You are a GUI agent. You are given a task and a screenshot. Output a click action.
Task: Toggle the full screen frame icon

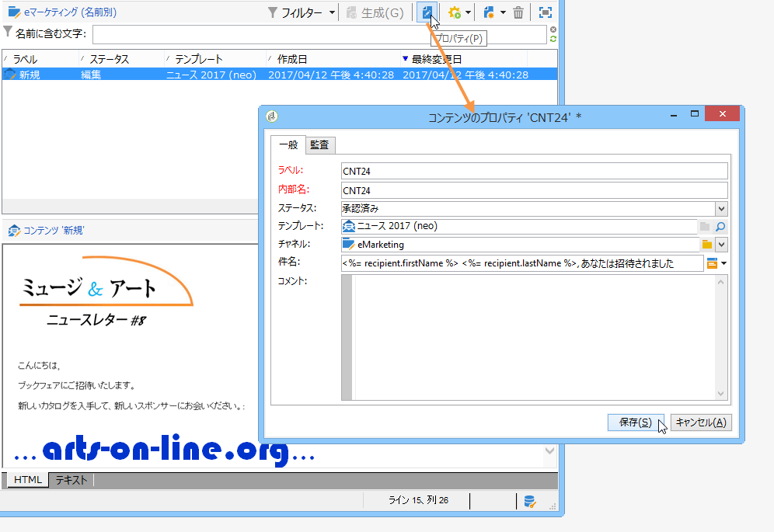[546, 13]
